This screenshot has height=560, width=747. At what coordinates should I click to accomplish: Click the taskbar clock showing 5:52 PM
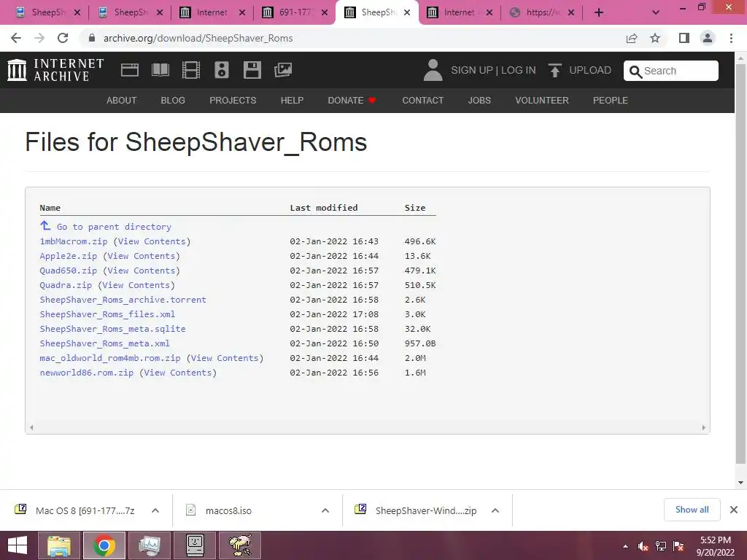715,546
